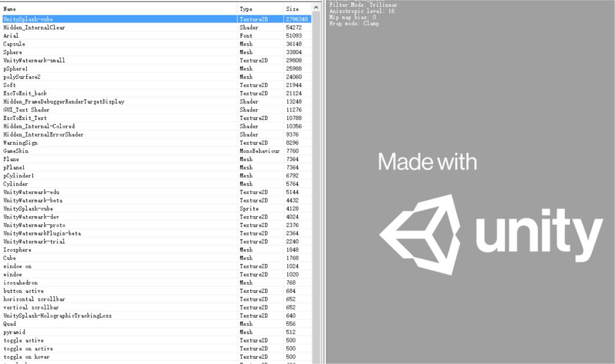Select the UnityWatermark-trial texture row
615x364 pixels.
157,241
